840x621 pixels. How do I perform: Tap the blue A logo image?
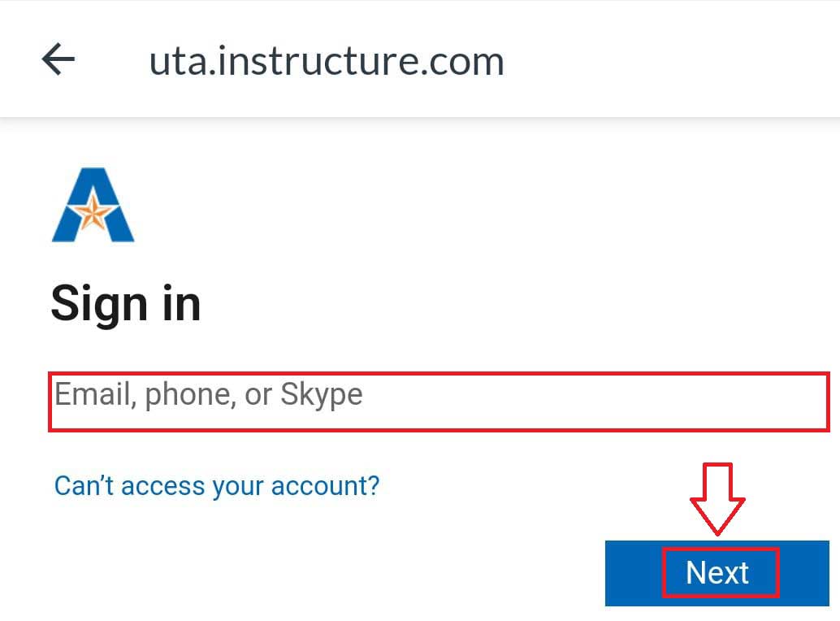click(93, 206)
